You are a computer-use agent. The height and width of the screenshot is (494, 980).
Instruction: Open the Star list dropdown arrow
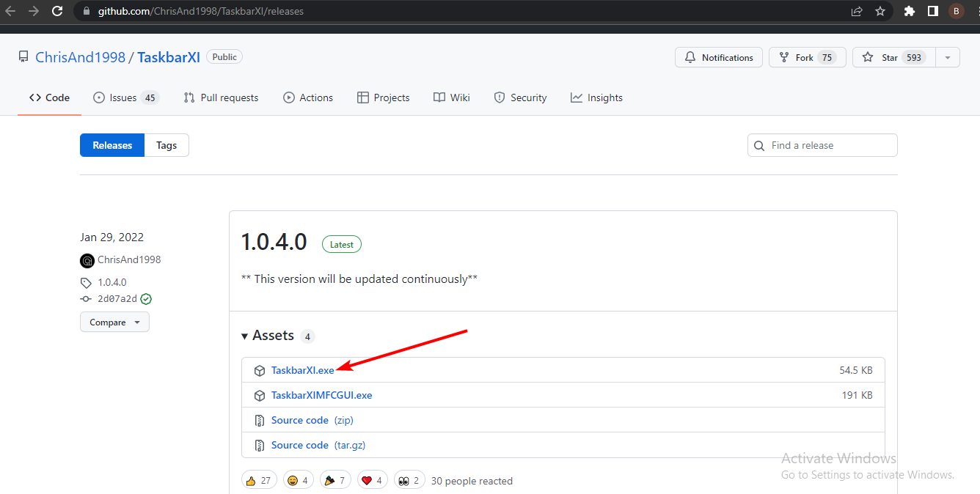click(947, 57)
